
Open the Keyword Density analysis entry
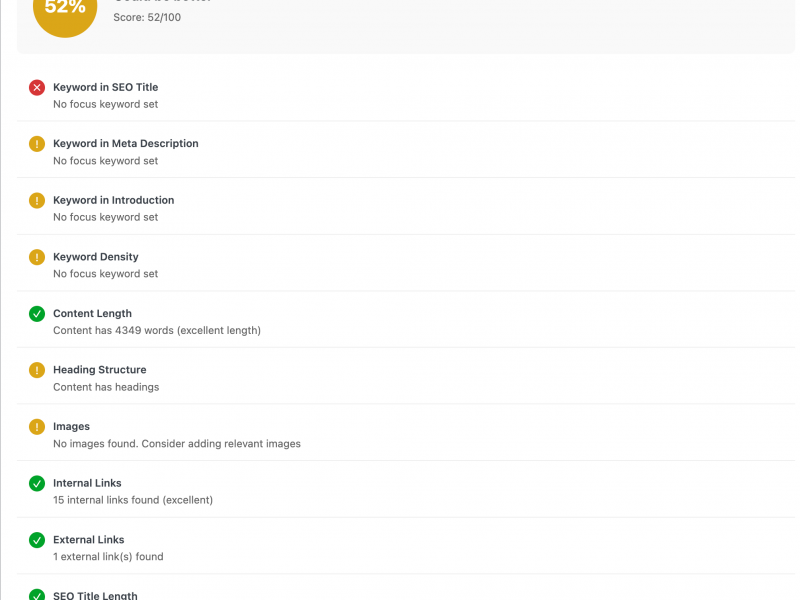[400, 264]
